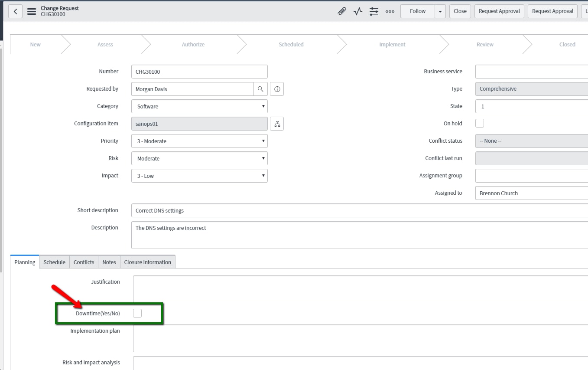This screenshot has width=588, height=370.
Task: Open the Requested by lookup magnifier
Action: coord(260,89)
